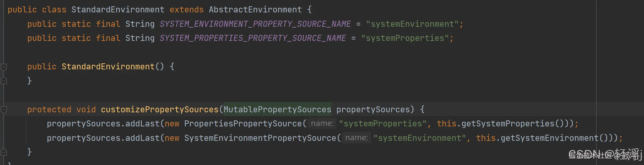Click the name: hint before "systemProperties"
644x165 pixels.
coord(322,124)
